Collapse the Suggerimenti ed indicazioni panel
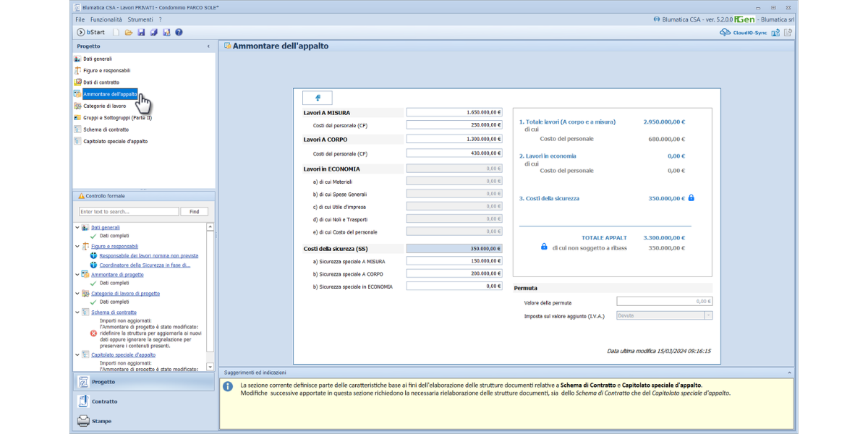The height and width of the screenshot is (434, 868). (x=788, y=373)
